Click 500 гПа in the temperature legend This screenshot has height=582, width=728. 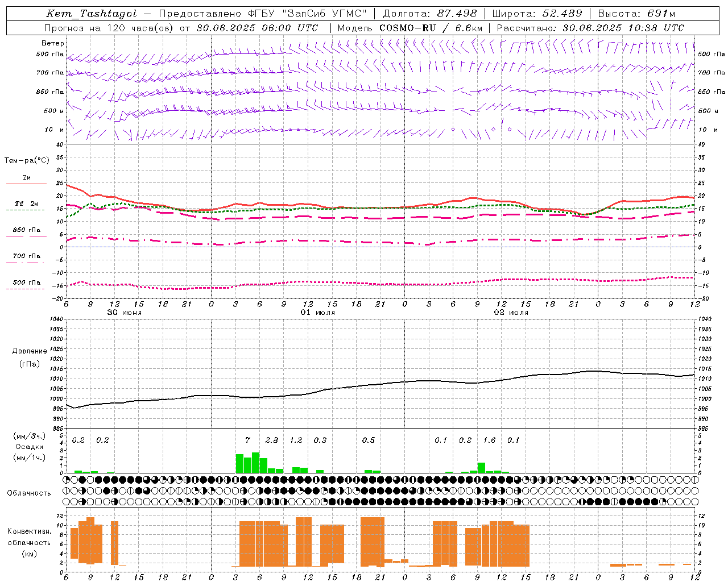point(27,282)
